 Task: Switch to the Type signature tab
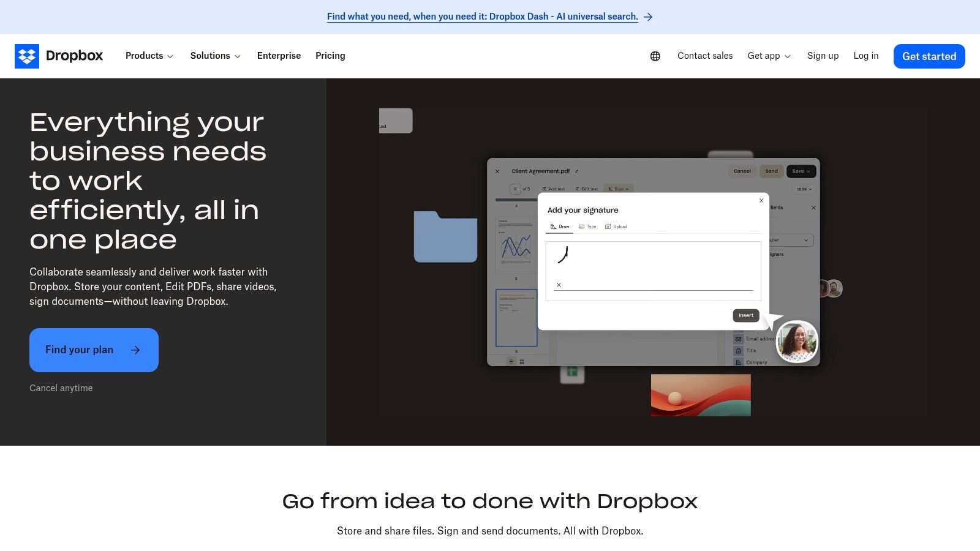click(587, 226)
